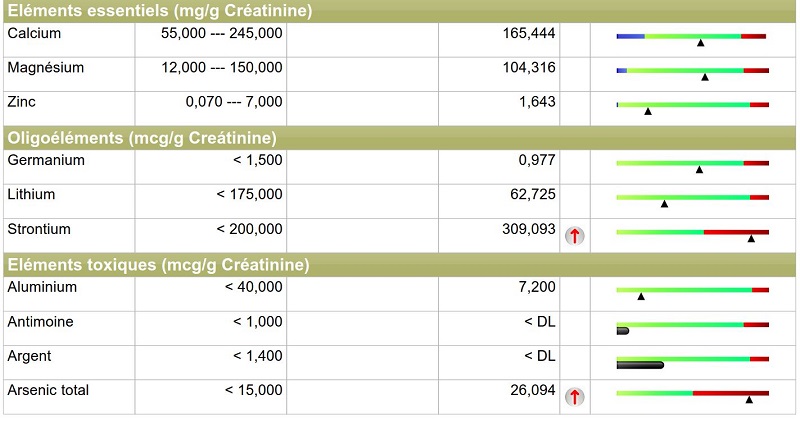Viewport: 800px width, 422px height.
Task: Click the Zinc range bar marker
Action: [x=648, y=111]
